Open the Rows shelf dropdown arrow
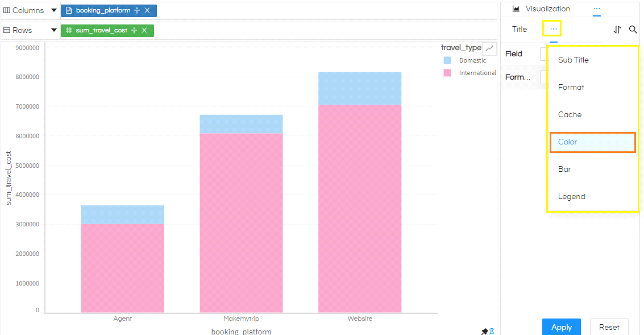 coord(54,30)
